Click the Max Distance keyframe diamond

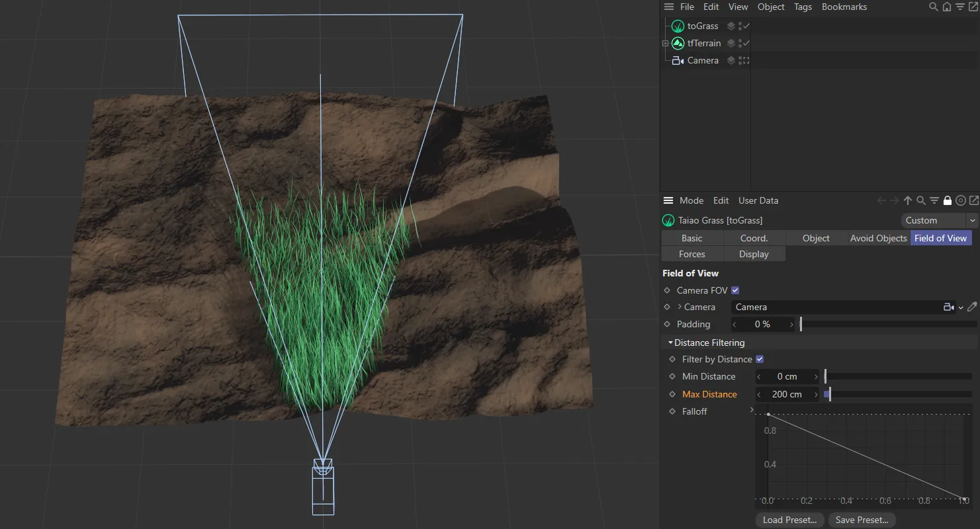pos(672,394)
